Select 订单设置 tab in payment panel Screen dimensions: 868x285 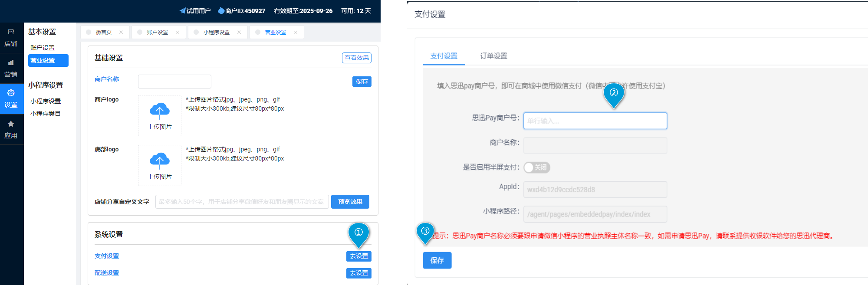coord(493,56)
